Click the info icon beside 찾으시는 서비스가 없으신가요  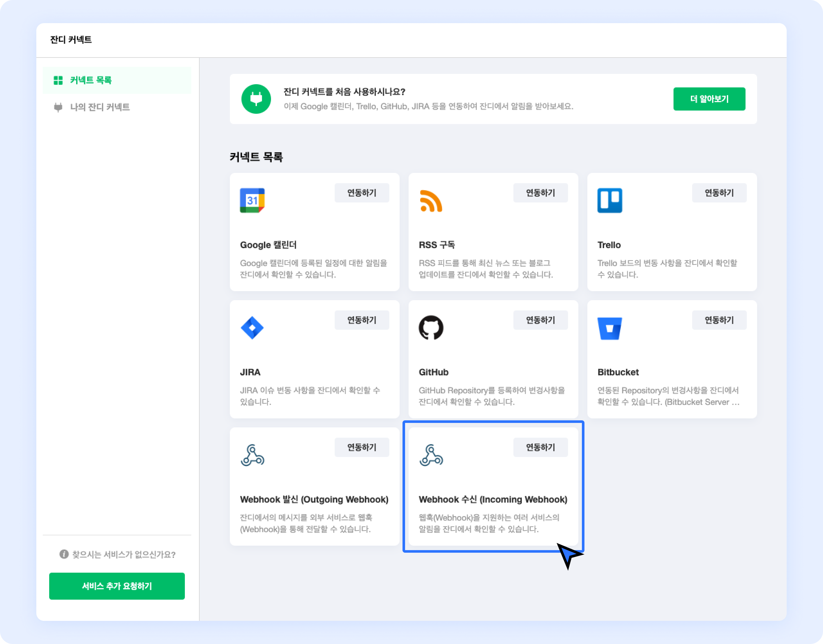coord(64,554)
